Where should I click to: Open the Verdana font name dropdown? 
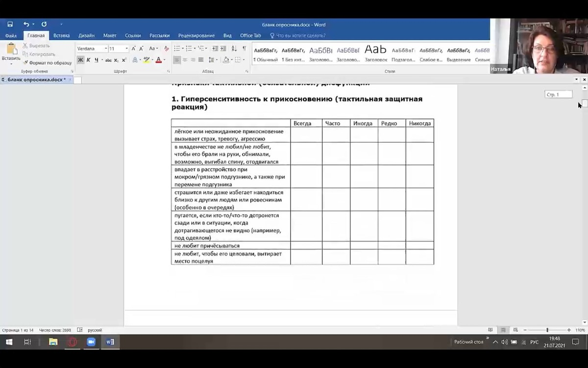[105, 49]
